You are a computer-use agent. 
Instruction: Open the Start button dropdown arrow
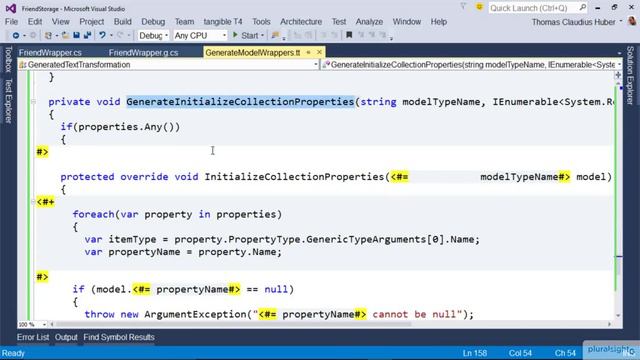click(262, 36)
